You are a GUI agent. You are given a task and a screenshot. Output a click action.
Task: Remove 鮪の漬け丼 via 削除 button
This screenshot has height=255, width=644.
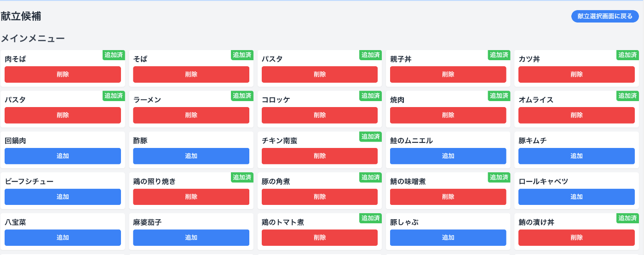pyautogui.click(x=576, y=238)
